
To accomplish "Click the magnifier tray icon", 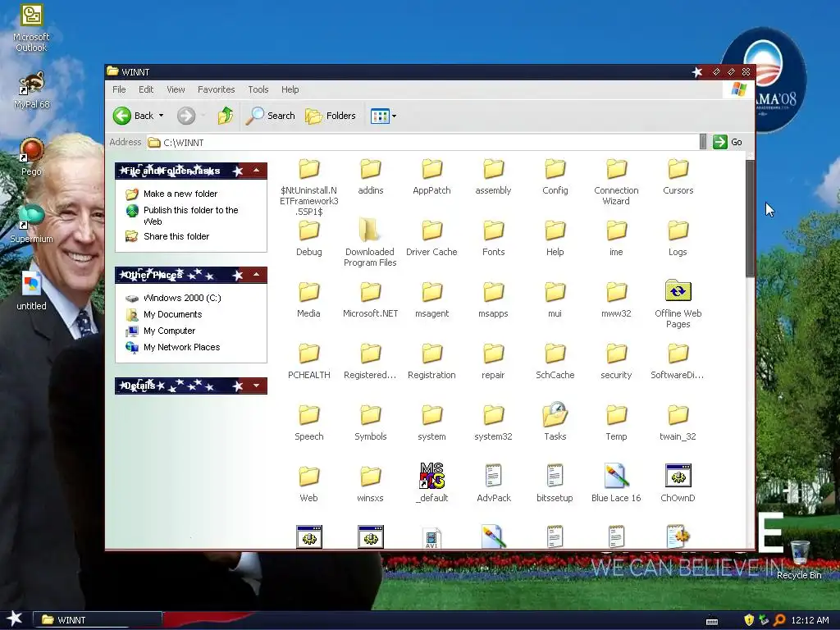I will (x=779, y=620).
